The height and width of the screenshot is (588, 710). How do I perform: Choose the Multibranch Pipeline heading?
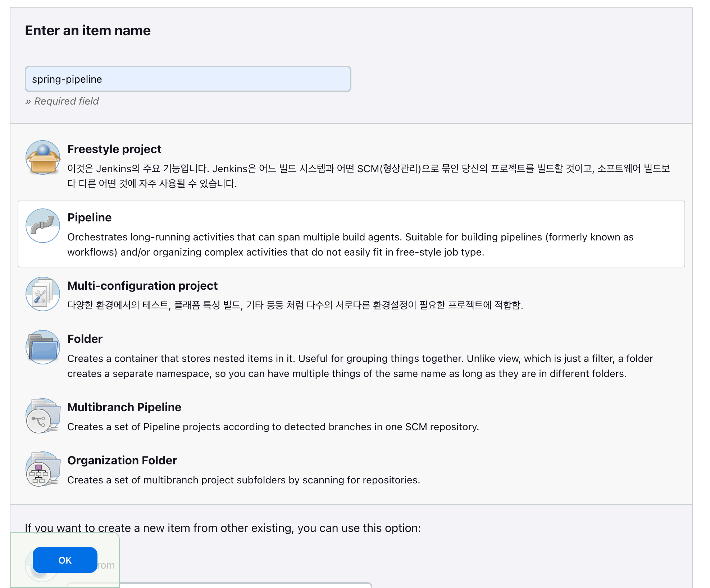[124, 407]
